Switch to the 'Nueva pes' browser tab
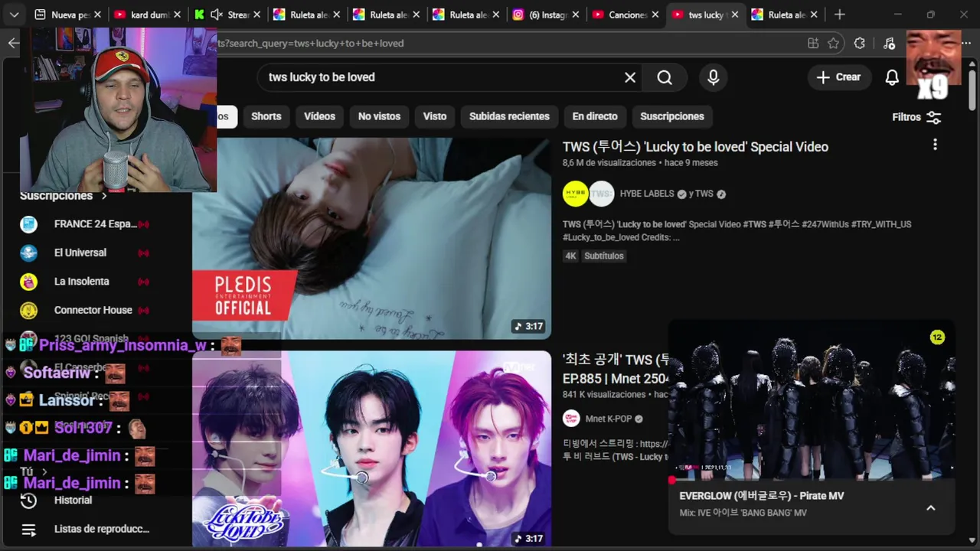 click(x=67, y=15)
